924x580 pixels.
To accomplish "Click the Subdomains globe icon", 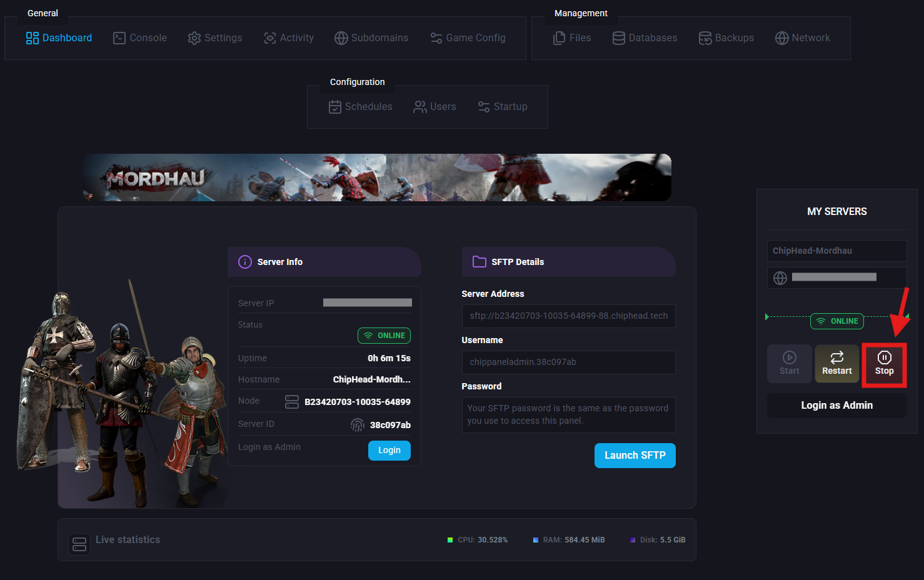I will pyautogui.click(x=341, y=38).
